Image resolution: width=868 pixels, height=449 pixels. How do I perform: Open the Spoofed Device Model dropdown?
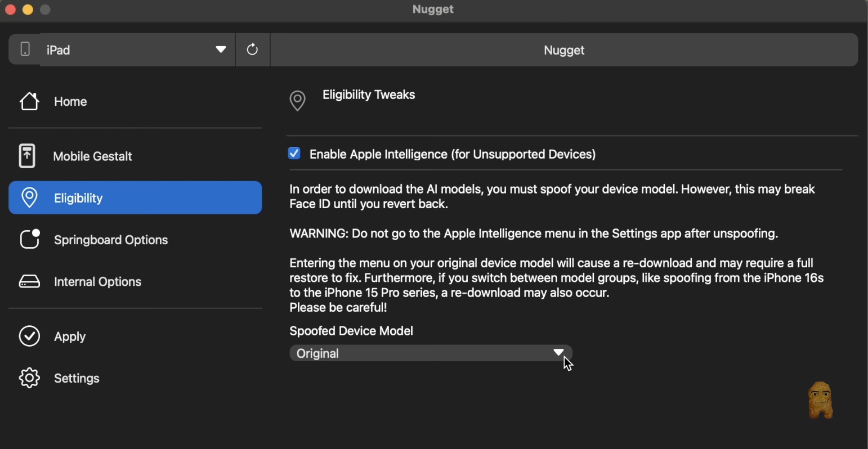(x=431, y=353)
